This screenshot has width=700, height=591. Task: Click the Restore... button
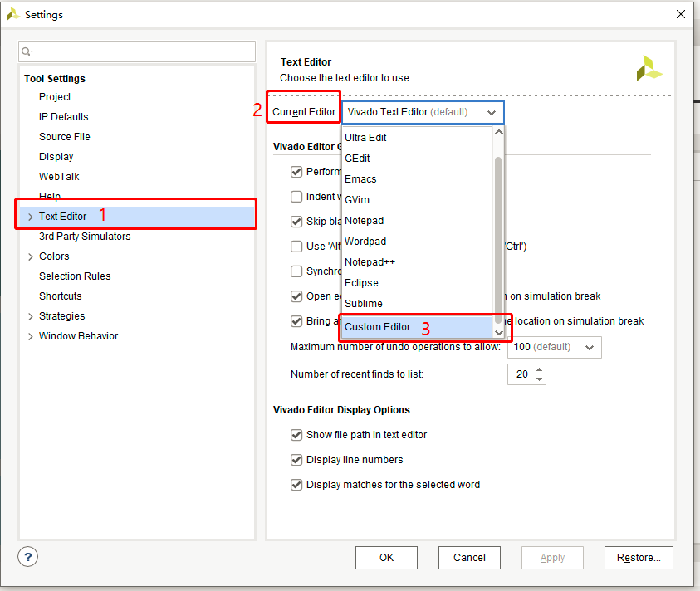(x=639, y=558)
